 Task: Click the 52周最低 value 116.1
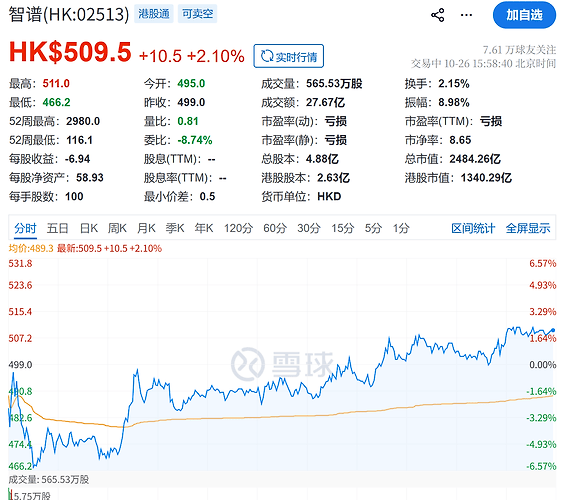pos(79,140)
